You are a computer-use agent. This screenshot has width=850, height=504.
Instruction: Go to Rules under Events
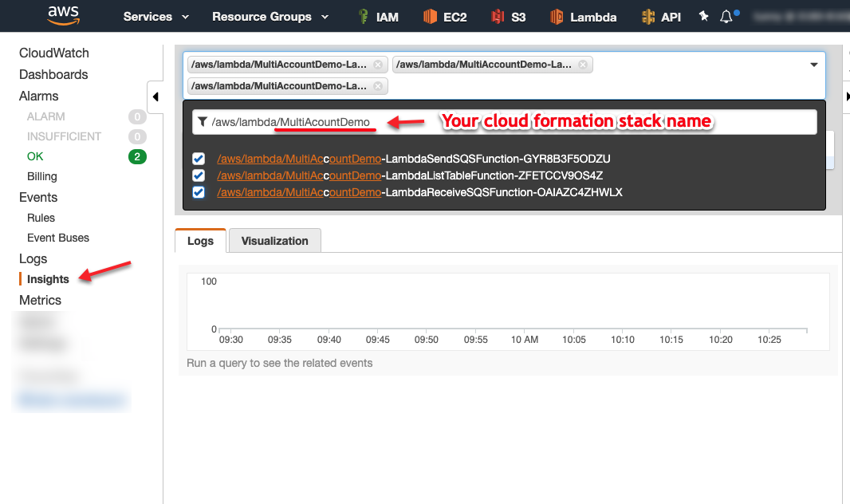point(41,218)
